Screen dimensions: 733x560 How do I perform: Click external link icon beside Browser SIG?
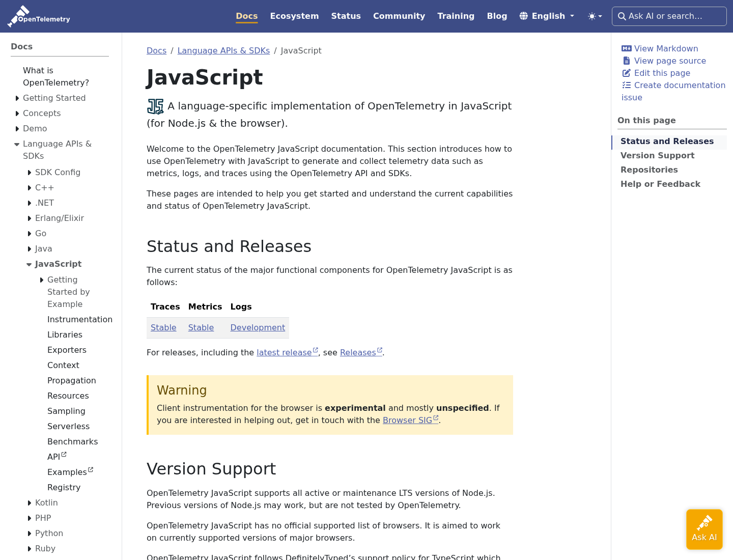click(436, 417)
